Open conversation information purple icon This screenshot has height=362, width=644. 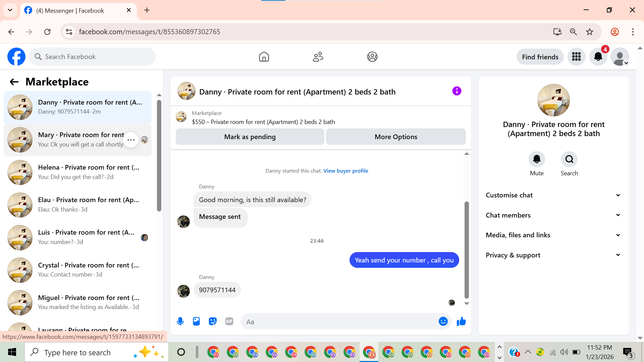[x=457, y=91]
